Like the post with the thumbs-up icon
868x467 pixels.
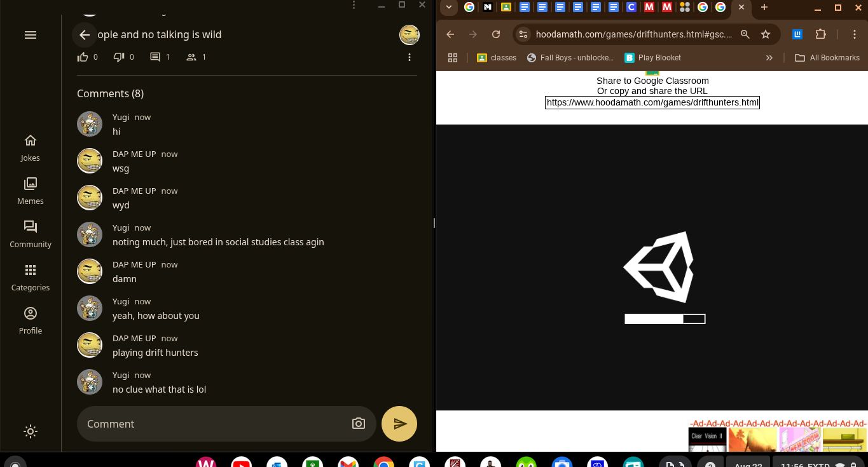pos(83,57)
